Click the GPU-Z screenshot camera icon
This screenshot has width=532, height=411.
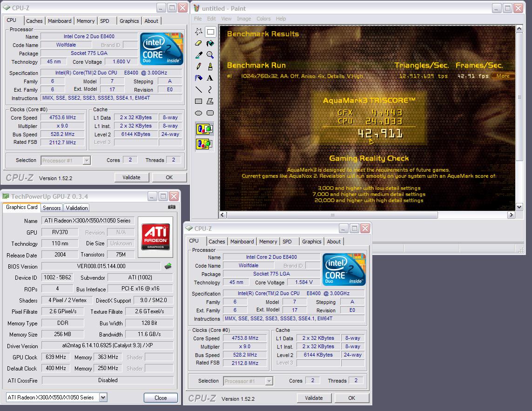click(x=172, y=207)
